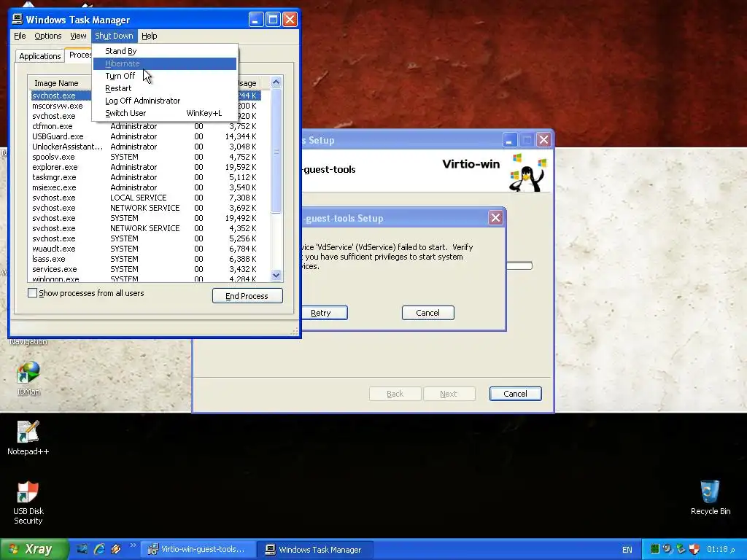The height and width of the screenshot is (560, 747).
Task: Open the File menu in Task Manager
Action: click(x=20, y=36)
